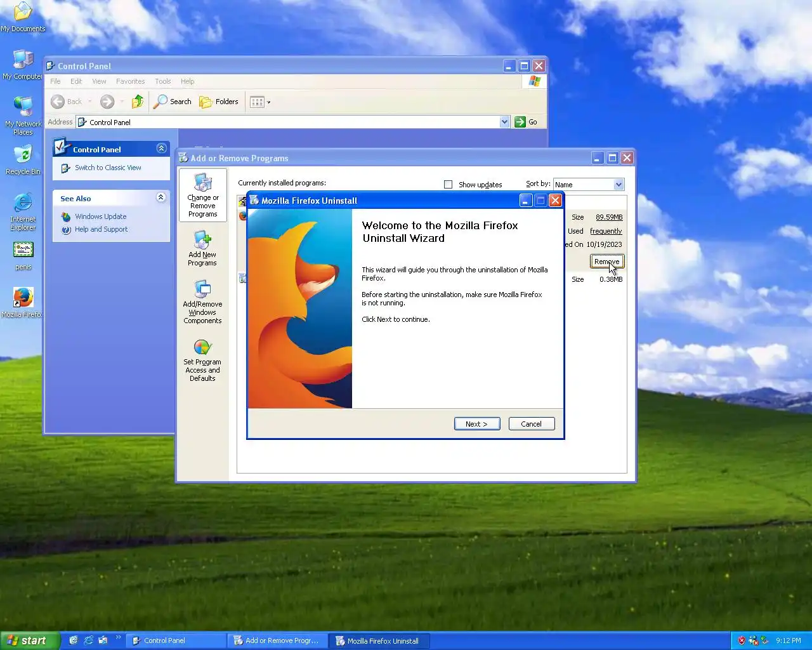Click the Back arrow in Control Panel toolbar
The height and width of the screenshot is (650, 812).
[x=67, y=102]
